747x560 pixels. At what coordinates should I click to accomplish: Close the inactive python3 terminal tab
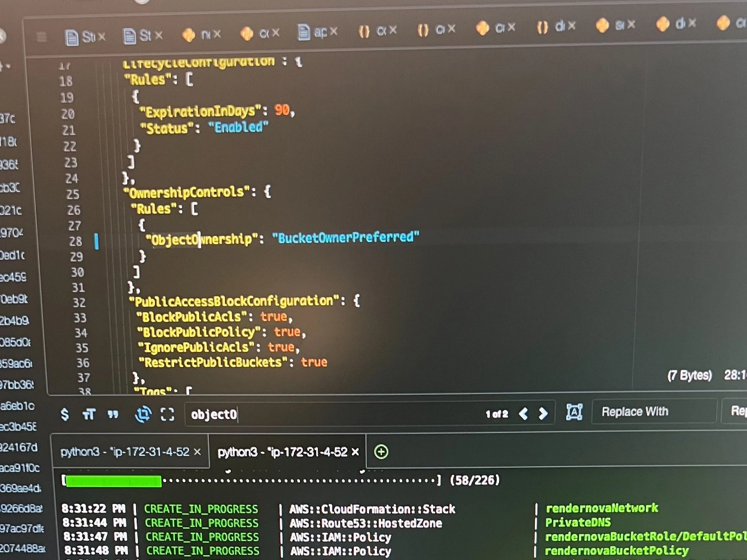click(x=198, y=452)
